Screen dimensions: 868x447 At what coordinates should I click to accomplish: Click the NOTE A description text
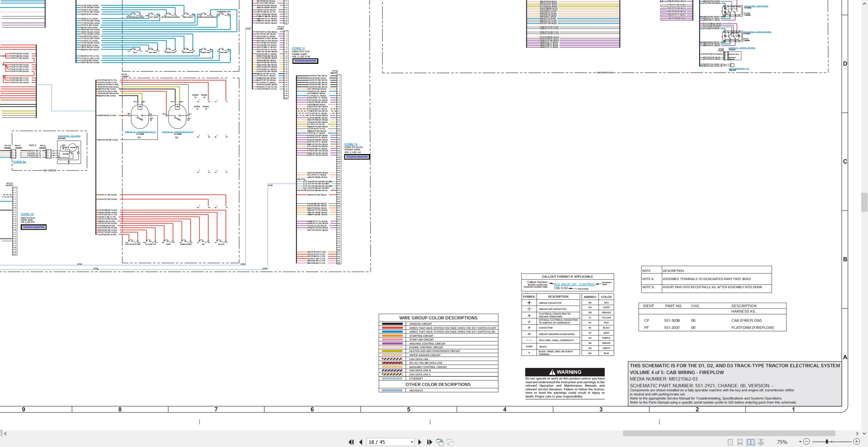[707, 279]
